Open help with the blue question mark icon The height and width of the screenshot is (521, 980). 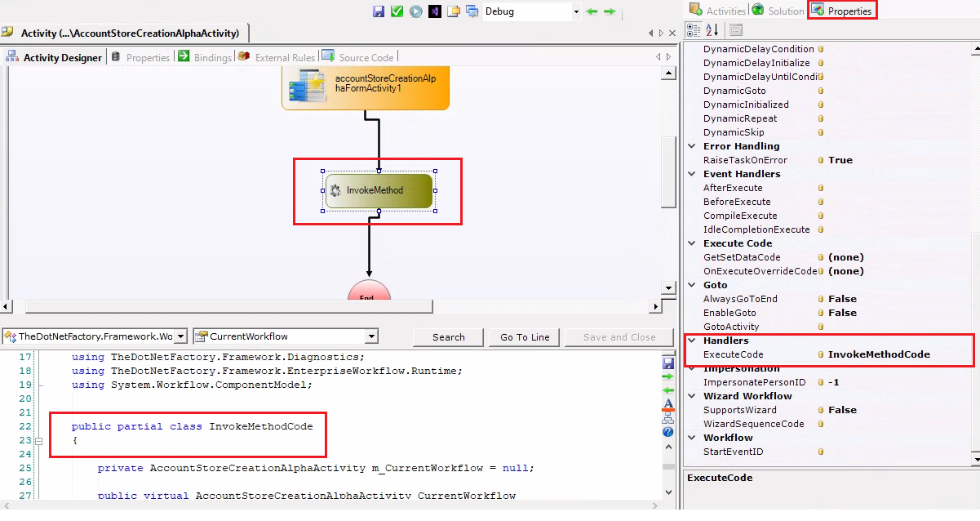click(x=667, y=432)
